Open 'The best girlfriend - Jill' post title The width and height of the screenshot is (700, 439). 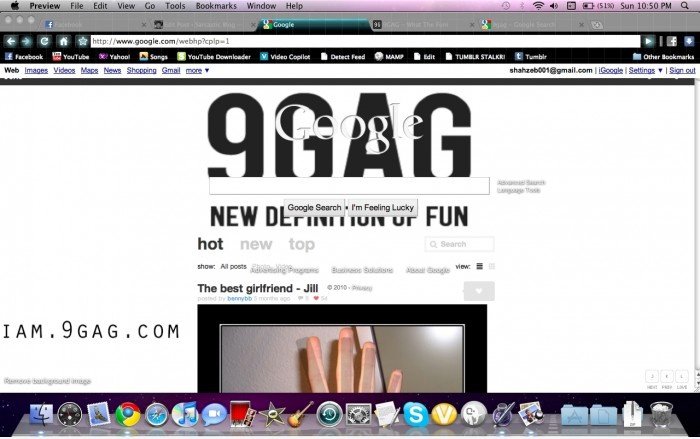[x=258, y=288]
